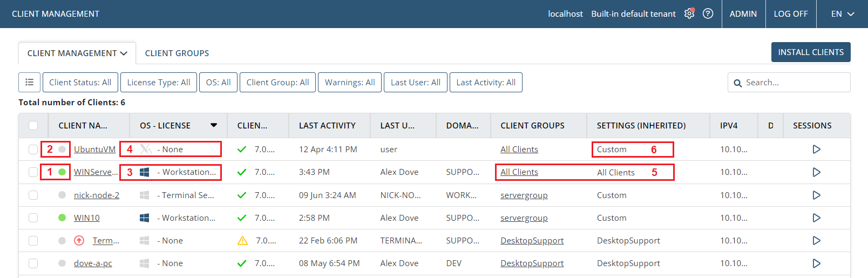
Task: Open the Client Status: All filter
Action: point(80,83)
